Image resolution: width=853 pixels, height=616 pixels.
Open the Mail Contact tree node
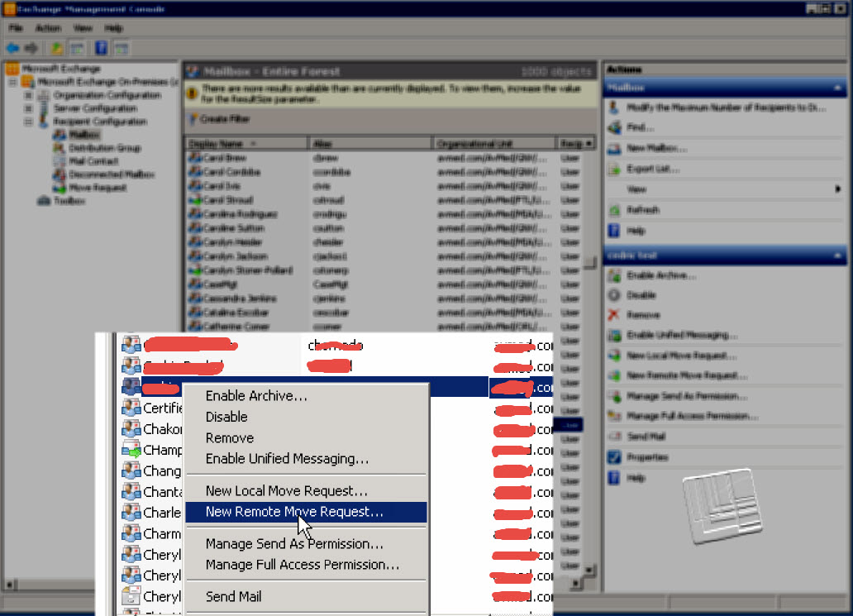coord(93,161)
